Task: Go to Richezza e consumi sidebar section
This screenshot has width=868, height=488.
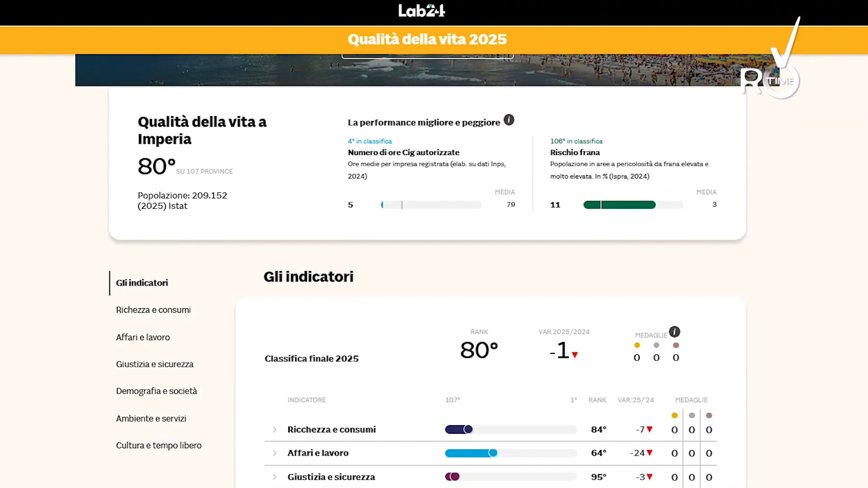Action: (153, 310)
